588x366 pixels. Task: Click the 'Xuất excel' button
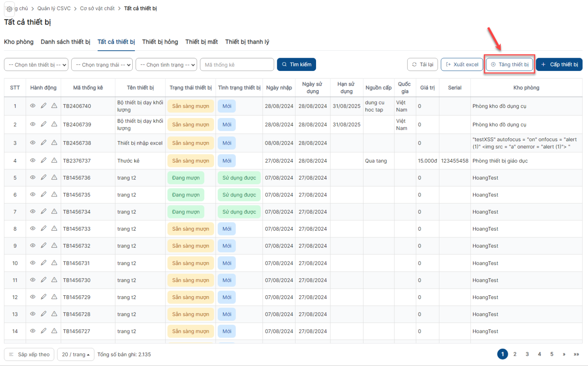click(x=462, y=65)
